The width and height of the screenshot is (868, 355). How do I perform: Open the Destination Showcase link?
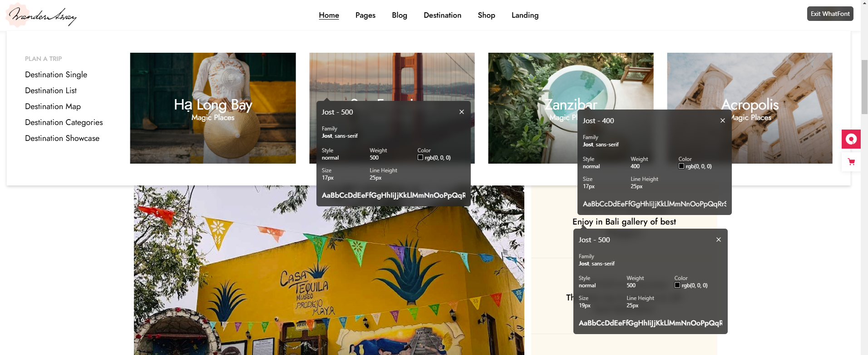[x=62, y=138]
